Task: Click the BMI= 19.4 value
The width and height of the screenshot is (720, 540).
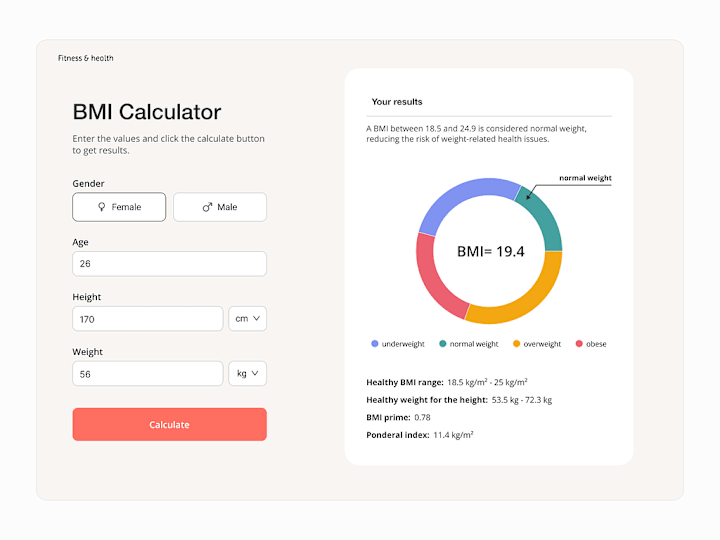Action: pos(490,251)
